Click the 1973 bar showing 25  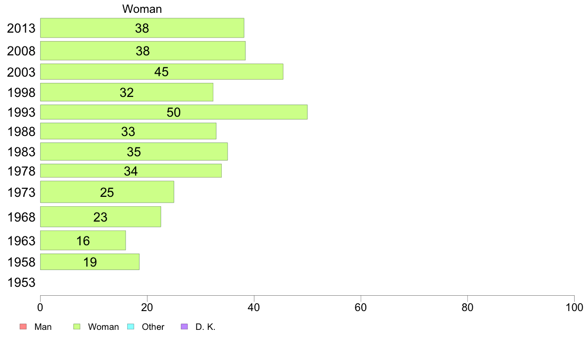click(x=107, y=192)
